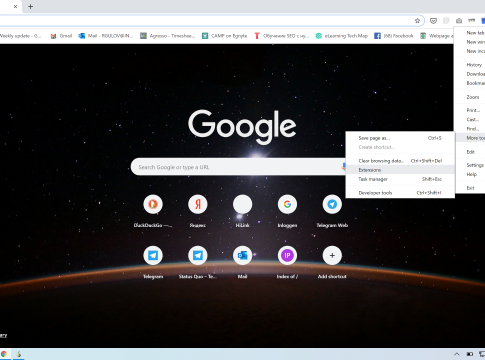This screenshot has height=360, width=485.
Task: Choose Print in Chrome menu
Action: click(470, 110)
